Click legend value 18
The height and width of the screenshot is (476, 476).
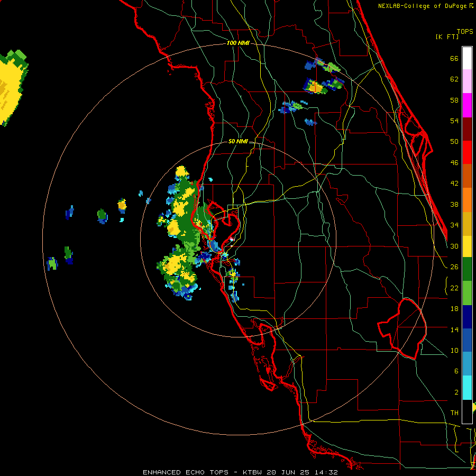click(x=454, y=309)
